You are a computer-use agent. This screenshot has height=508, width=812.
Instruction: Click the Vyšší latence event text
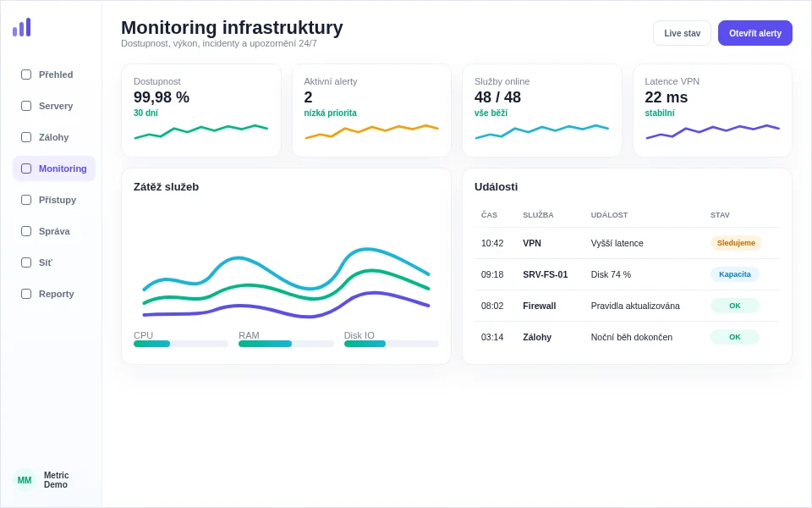point(617,243)
